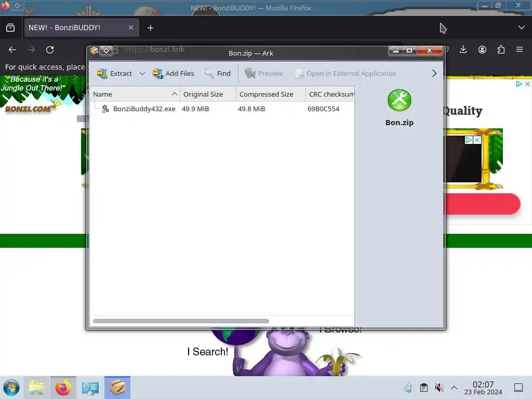Expand the Ark toolbar overflow chevron

(x=434, y=73)
